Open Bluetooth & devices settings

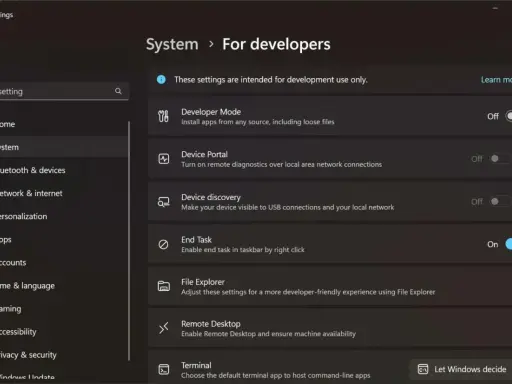pyautogui.click(x=63, y=170)
